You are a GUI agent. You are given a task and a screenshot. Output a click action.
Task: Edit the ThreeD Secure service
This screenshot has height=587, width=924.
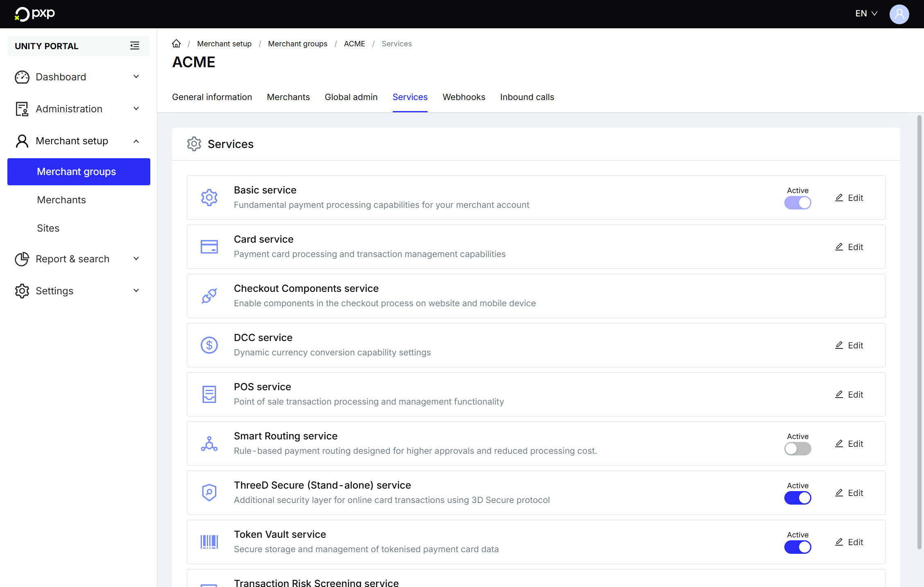click(849, 493)
